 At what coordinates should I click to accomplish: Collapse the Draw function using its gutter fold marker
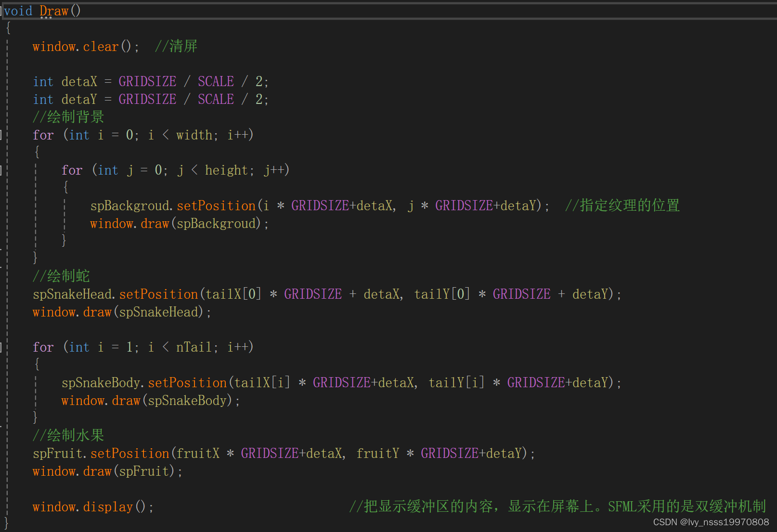pos(3,11)
